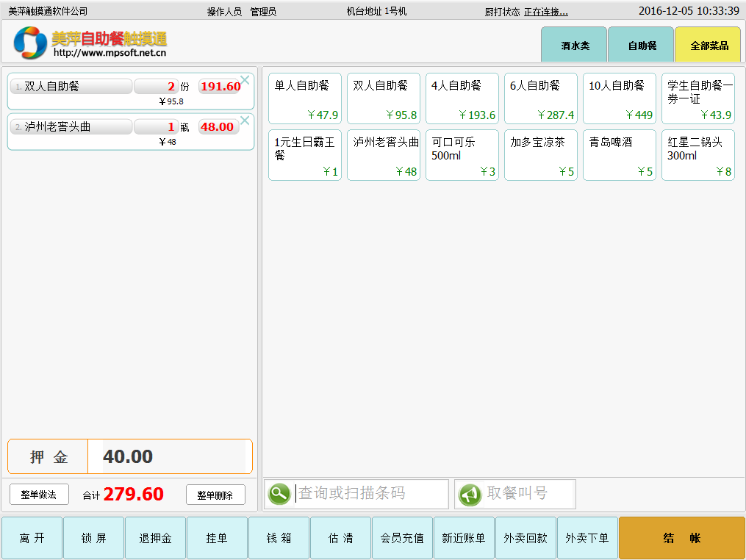Click the green search magnifier icon
This screenshot has width=746, height=560.
click(x=279, y=494)
